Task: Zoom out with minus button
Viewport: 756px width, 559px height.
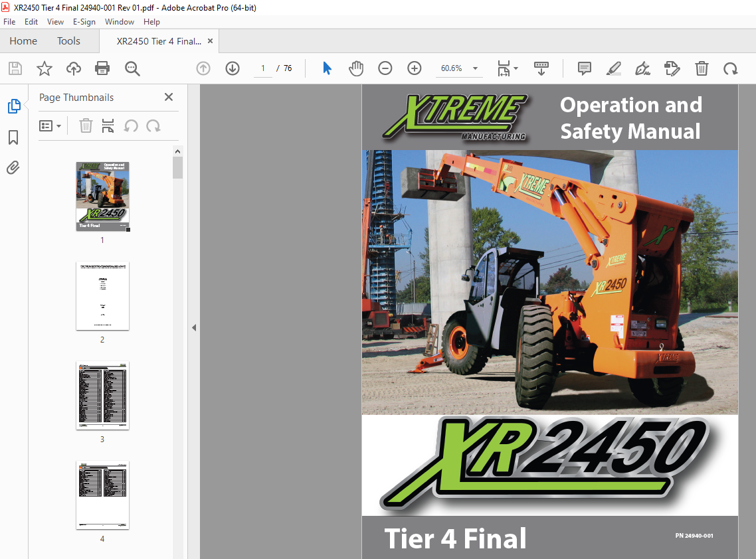Action: click(385, 68)
